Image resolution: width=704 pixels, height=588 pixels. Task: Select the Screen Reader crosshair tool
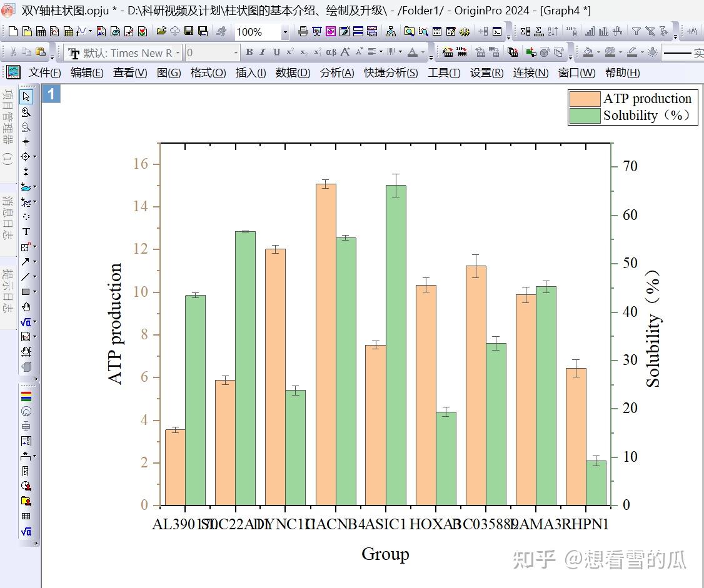click(26, 142)
